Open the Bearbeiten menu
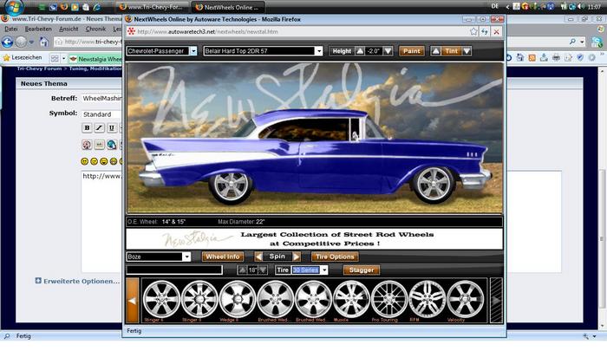Viewport: 607px width, 364px height. pyautogui.click(x=38, y=29)
